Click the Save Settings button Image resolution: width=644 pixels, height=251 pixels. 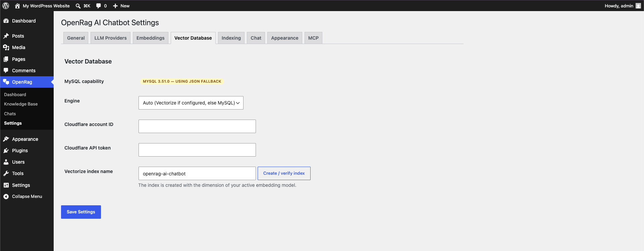click(81, 212)
